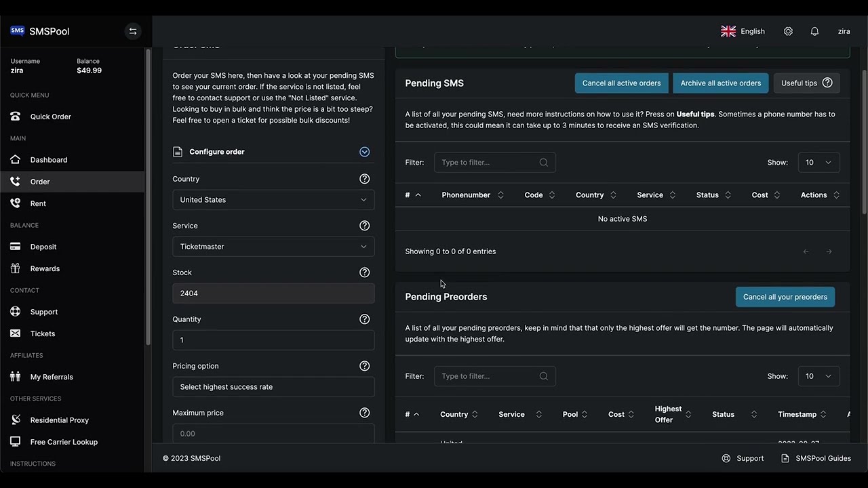Viewport: 868px width, 488px height.
Task: Click Archive all active orders button
Action: 721,83
